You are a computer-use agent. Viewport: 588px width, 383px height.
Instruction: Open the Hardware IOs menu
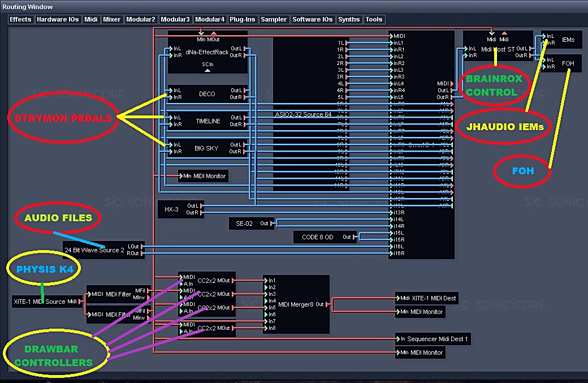[x=58, y=19]
